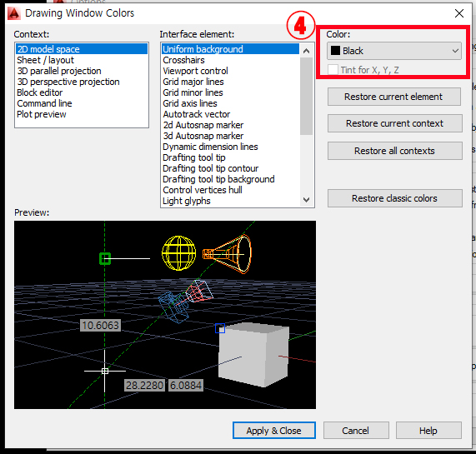Select 2D model space context
Screen dimensions: 476x454
(82, 49)
